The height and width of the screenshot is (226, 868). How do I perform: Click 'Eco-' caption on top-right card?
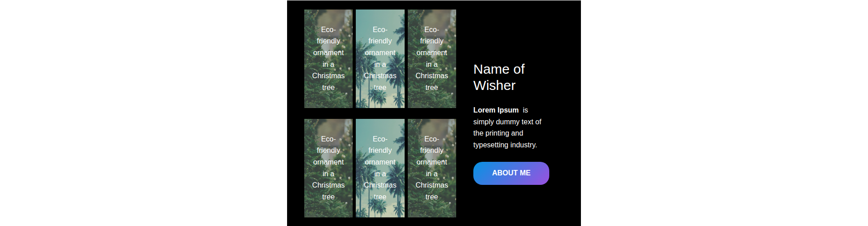click(x=432, y=29)
